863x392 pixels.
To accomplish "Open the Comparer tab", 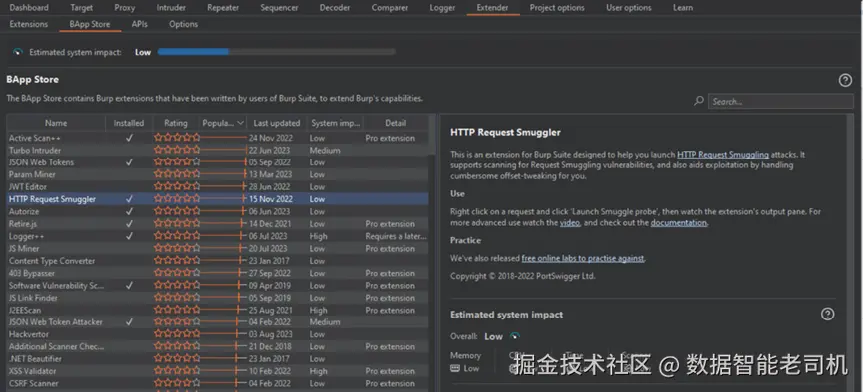I will [390, 8].
